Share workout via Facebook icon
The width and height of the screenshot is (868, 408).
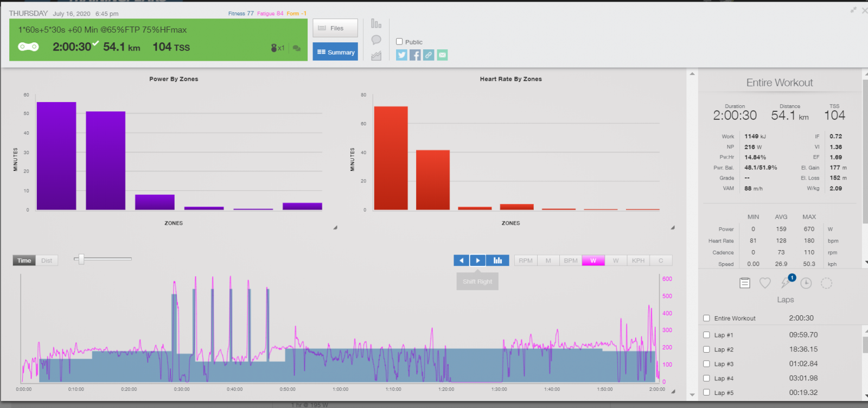[x=415, y=55]
